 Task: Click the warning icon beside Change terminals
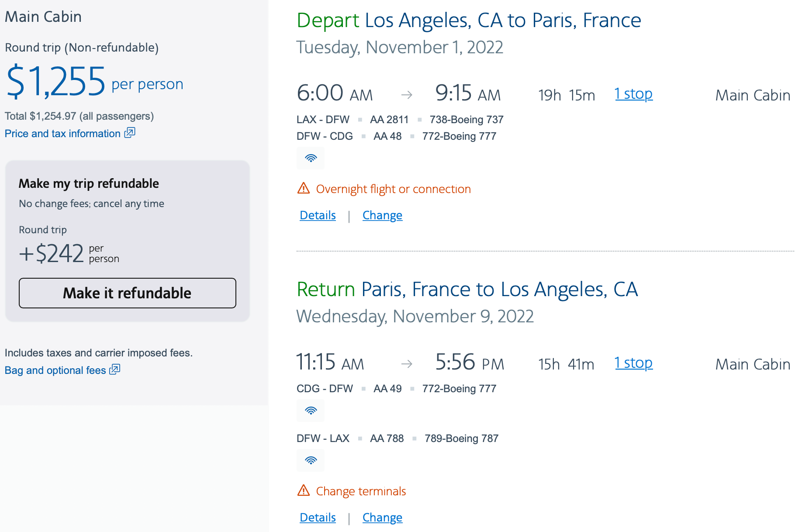pyautogui.click(x=304, y=491)
